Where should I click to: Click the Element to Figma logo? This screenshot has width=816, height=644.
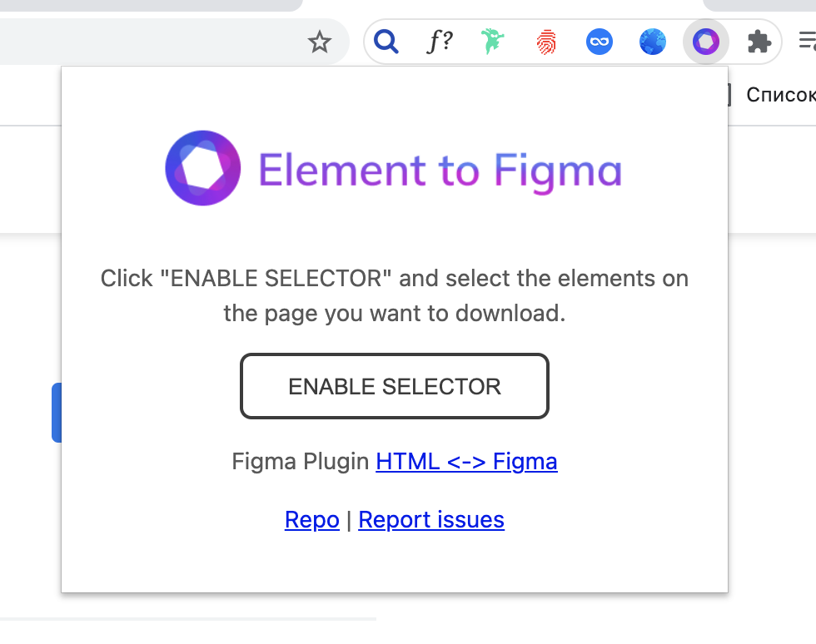203,168
